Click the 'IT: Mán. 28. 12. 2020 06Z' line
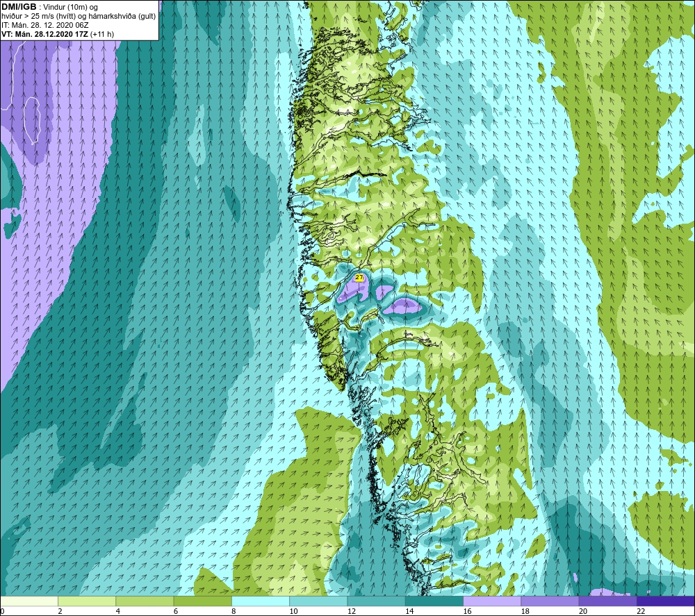Screen dimensions: 695x616 pyautogui.click(x=45, y=25)
